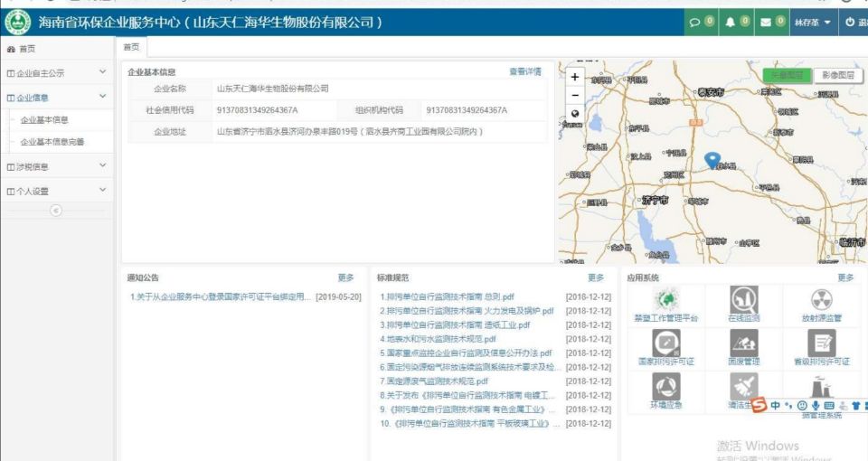This screenshot has height=461, width=868.
Task: Open the 固废管理 app icon
Action: 744,343
